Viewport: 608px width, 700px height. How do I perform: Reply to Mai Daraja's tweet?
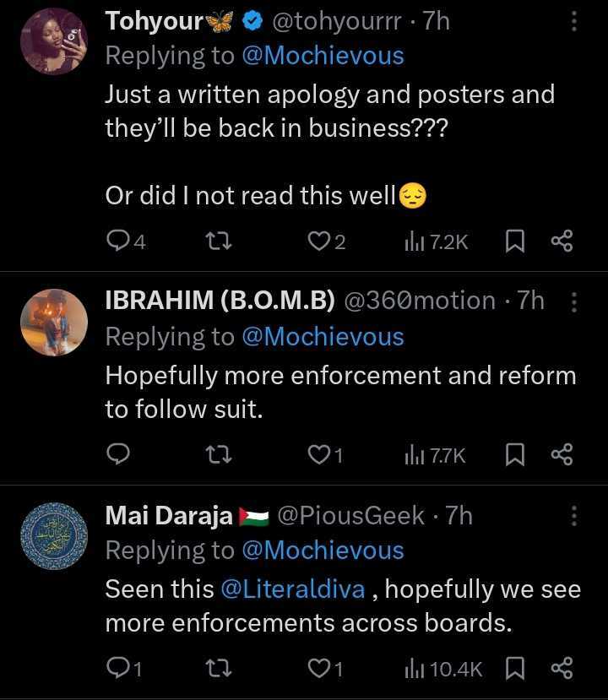coord(119,670)
